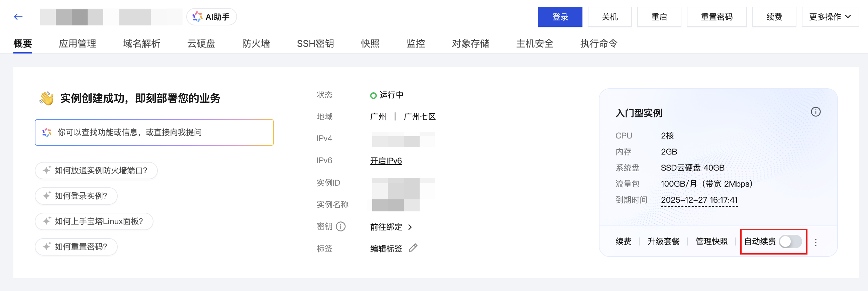Click the 关机 button

tap(610, 17)
